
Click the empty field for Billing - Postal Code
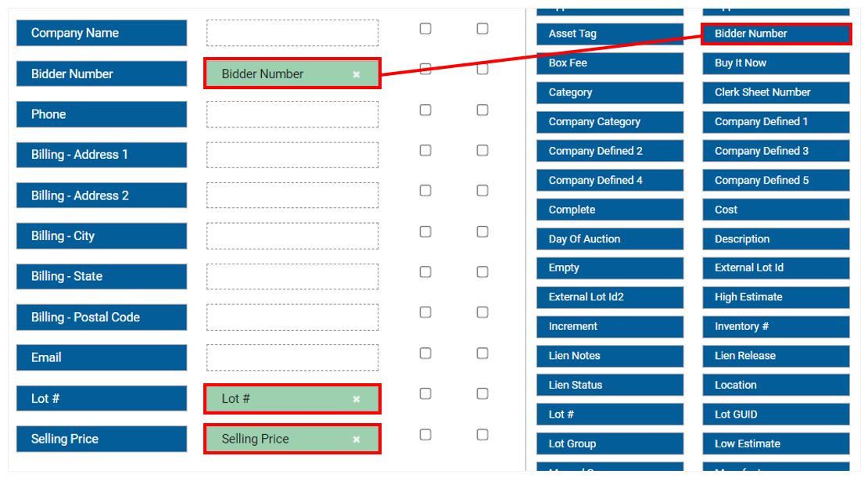point(292,317)
